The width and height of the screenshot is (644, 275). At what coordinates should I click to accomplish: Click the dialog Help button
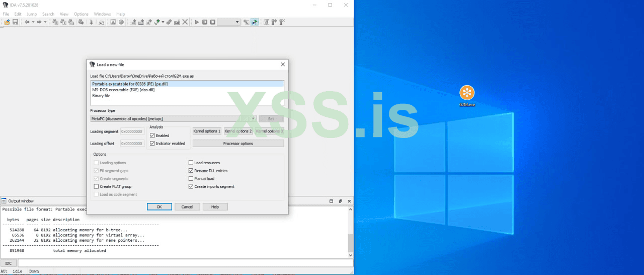[x=215, y=207]
